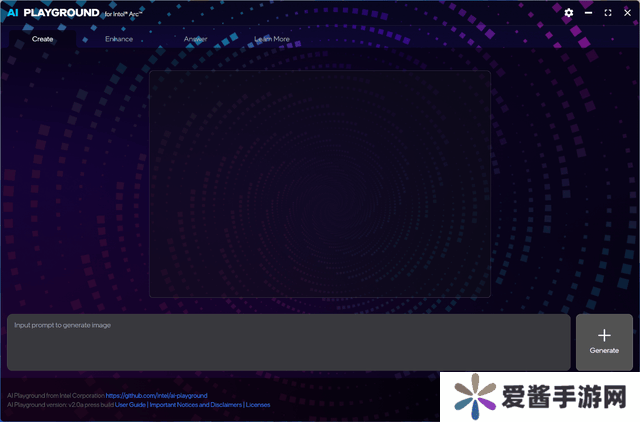Select the Learn More tab
Viewport: 640px width, 422px height.
tap(272, 39)
